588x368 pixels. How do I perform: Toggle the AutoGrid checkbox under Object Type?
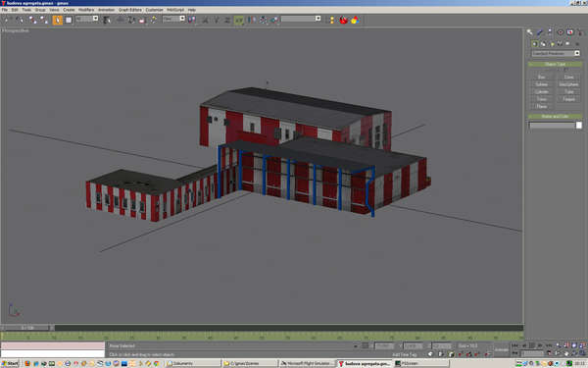point(565,70)
